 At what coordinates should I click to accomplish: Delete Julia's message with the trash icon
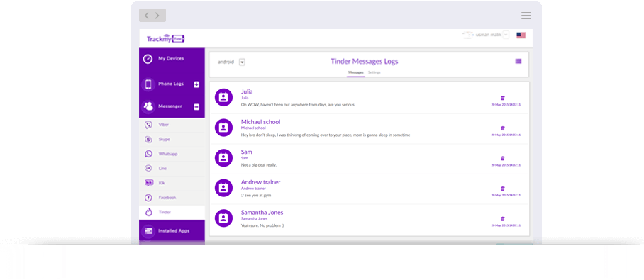pos(503,98)
